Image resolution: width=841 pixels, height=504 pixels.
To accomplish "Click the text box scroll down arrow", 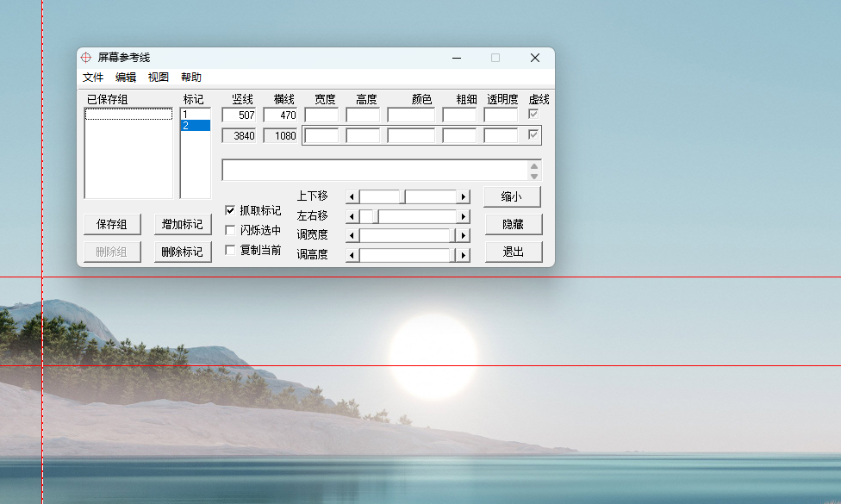I will (534, 176).
